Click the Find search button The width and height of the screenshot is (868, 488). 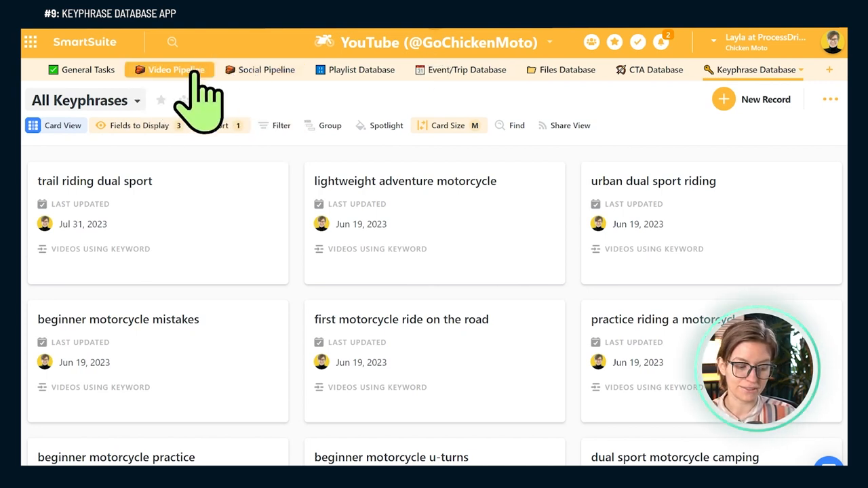point(510,125)
